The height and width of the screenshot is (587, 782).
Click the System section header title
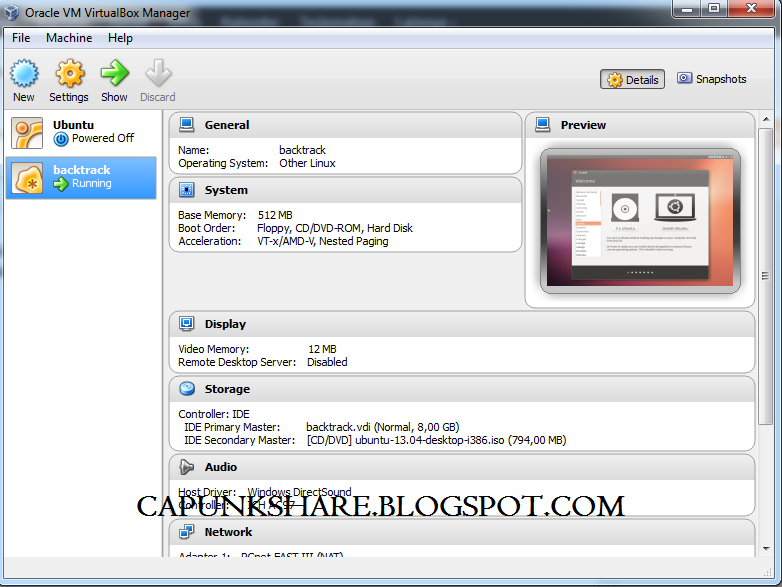pos(226,190)
